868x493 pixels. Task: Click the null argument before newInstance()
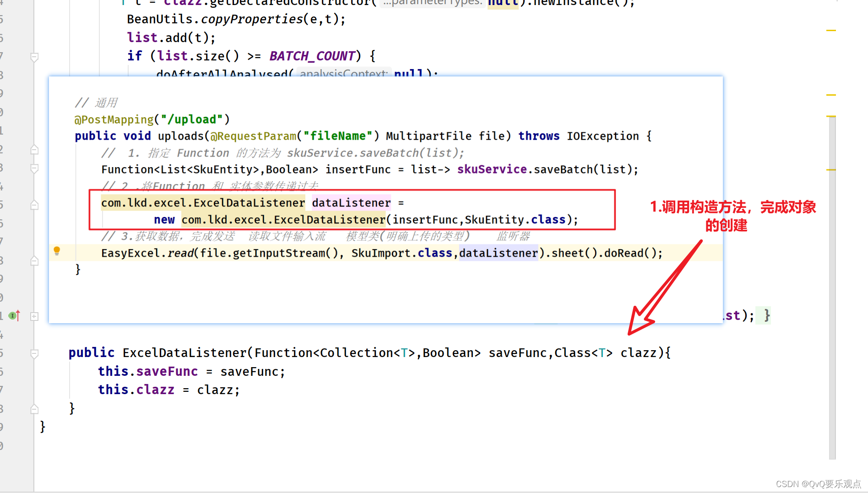point(503,3)
